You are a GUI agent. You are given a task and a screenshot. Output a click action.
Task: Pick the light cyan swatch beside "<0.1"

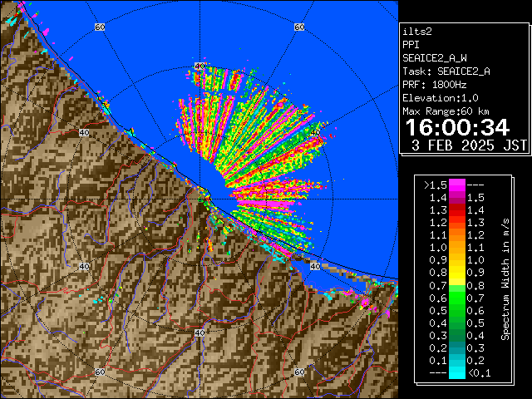coord(457,372)
